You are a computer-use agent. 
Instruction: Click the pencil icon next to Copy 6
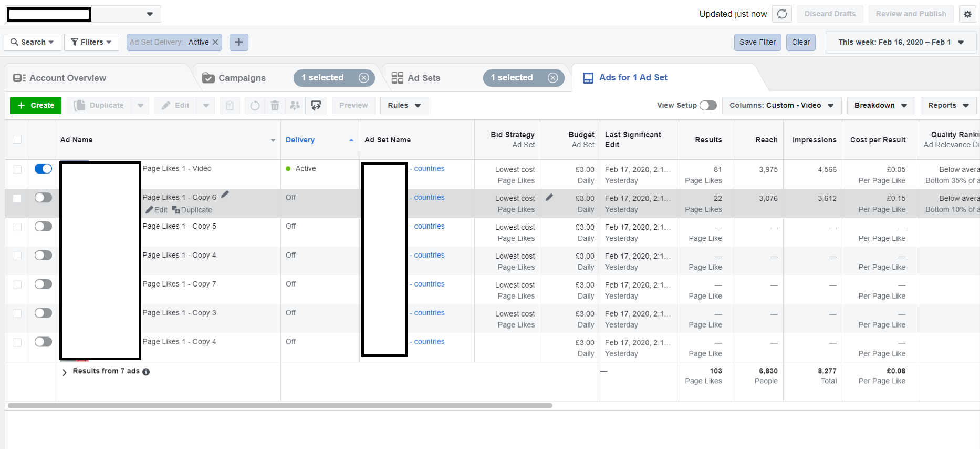click(x=225, y=195)
